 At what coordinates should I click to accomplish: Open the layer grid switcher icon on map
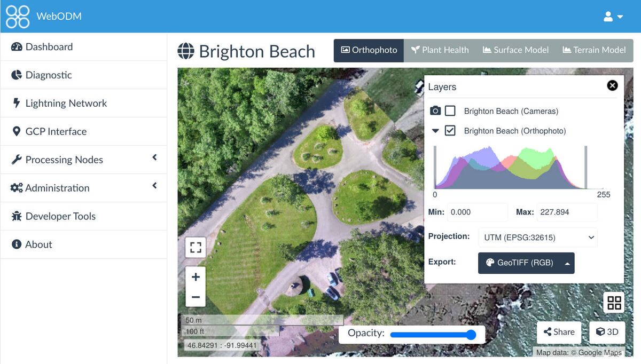[614, 302]
